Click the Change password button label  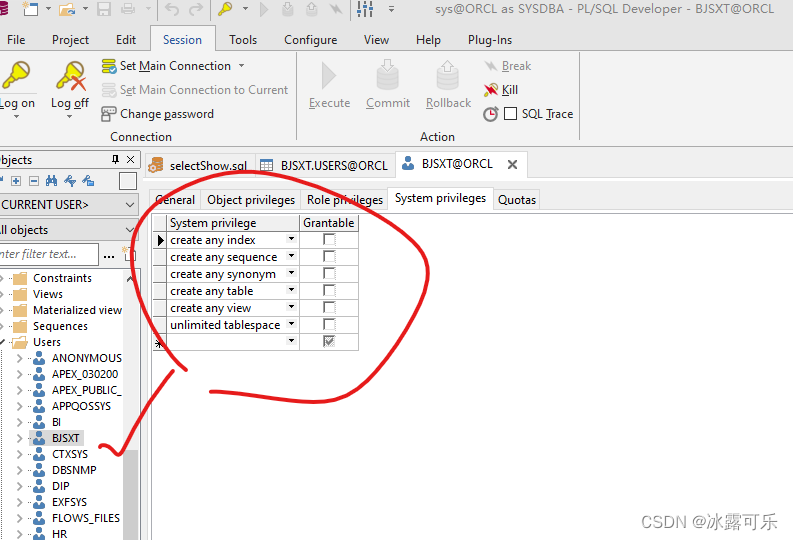point(167,114)
